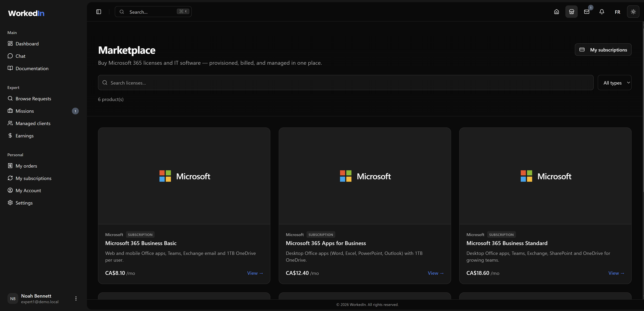Click the My subscriptions header button
The image size is (644, 311).
603,50
